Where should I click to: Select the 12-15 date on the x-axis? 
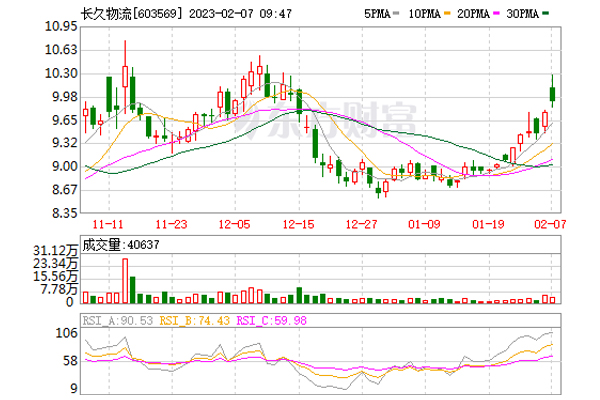(298, 225)
